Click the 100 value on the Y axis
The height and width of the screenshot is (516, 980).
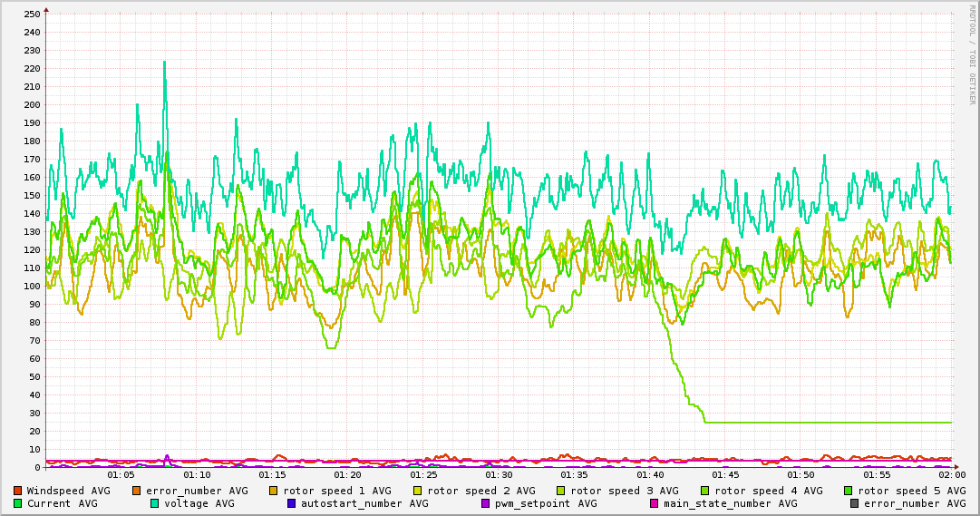point(31,287)
